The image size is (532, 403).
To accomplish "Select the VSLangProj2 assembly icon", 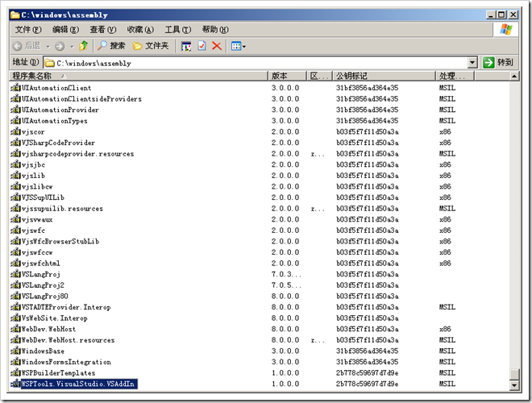I will point(15,285).
